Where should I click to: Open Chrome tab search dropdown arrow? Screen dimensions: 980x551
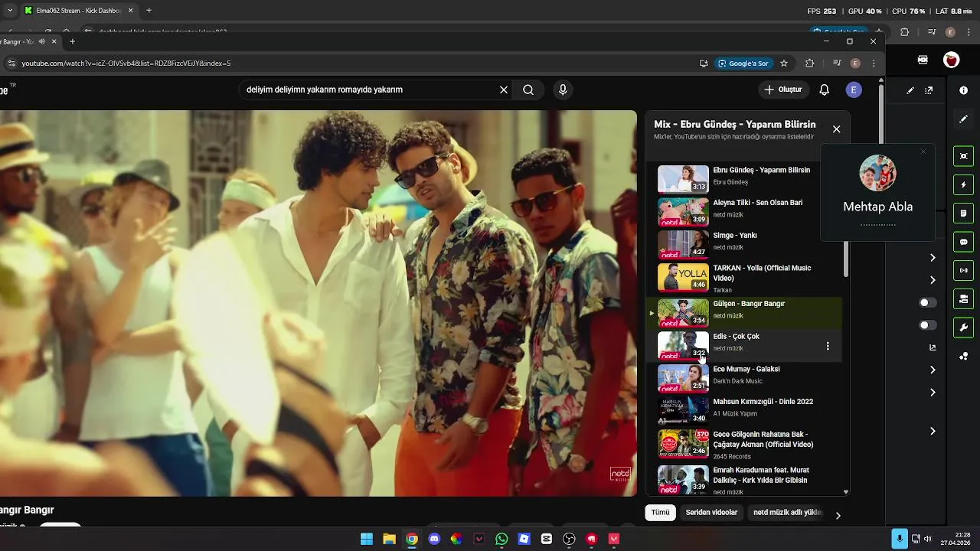coord(9,11)
